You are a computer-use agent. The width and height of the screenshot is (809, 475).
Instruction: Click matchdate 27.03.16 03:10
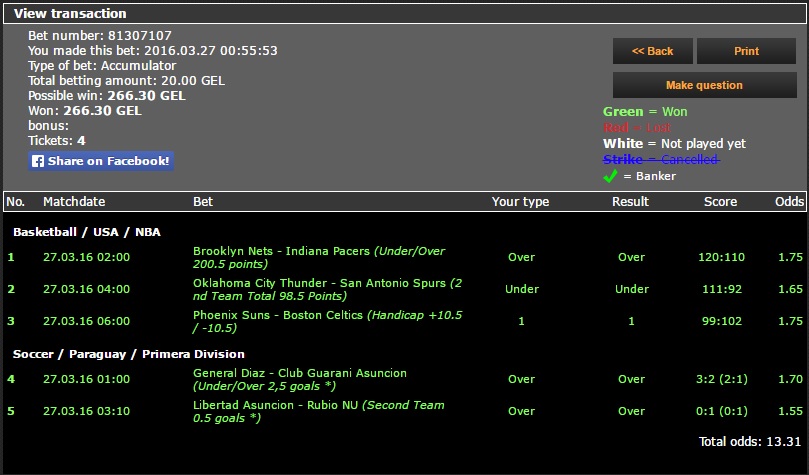pos(86,412)
